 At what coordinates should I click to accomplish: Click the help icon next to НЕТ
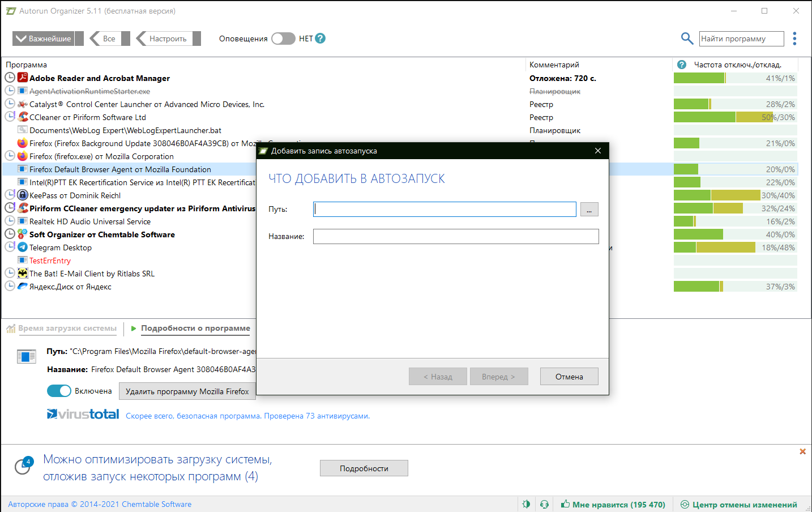pyautogui.click(x=320, y=39)
